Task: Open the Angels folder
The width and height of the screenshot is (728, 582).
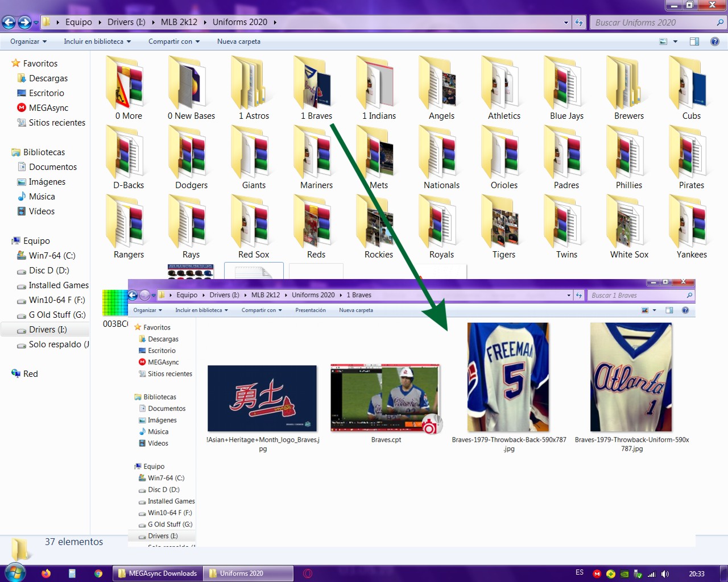Action: click(x=441, y=87)
